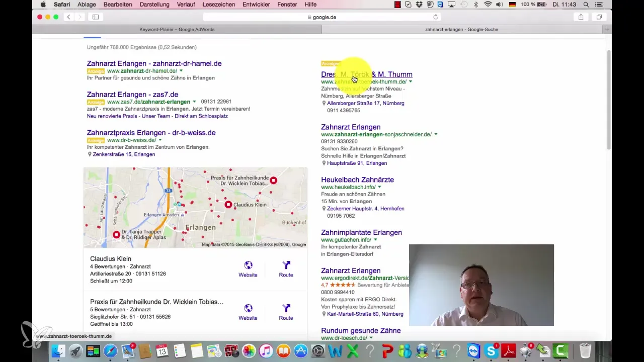Open the Safari share button
This screenshot has height=362, width=644.
point(581,17)
